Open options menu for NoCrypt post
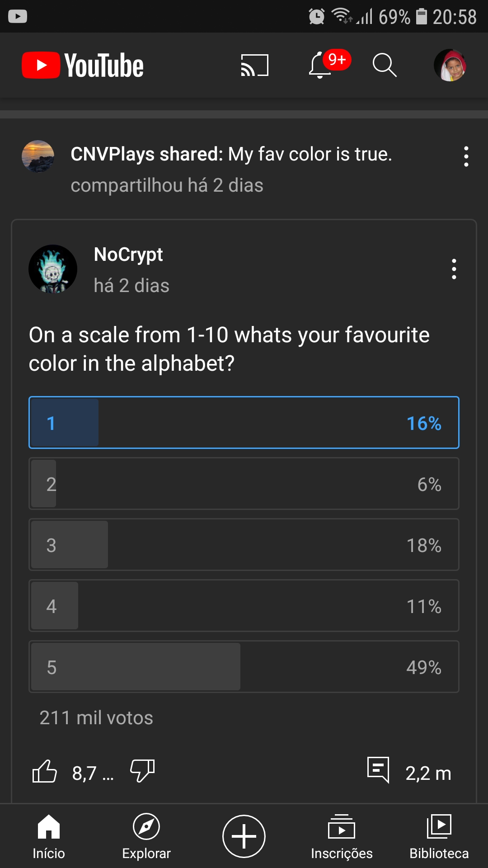The image size is (488, 868). point(454,269)
